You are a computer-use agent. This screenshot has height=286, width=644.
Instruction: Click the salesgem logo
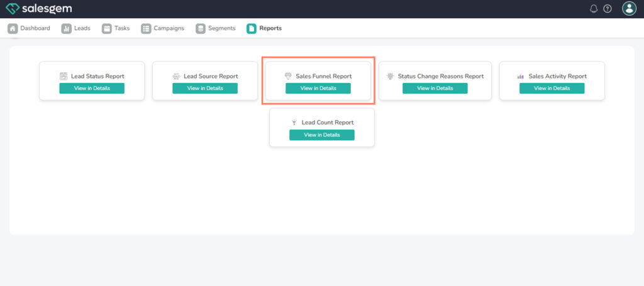[x=39, y=9]
